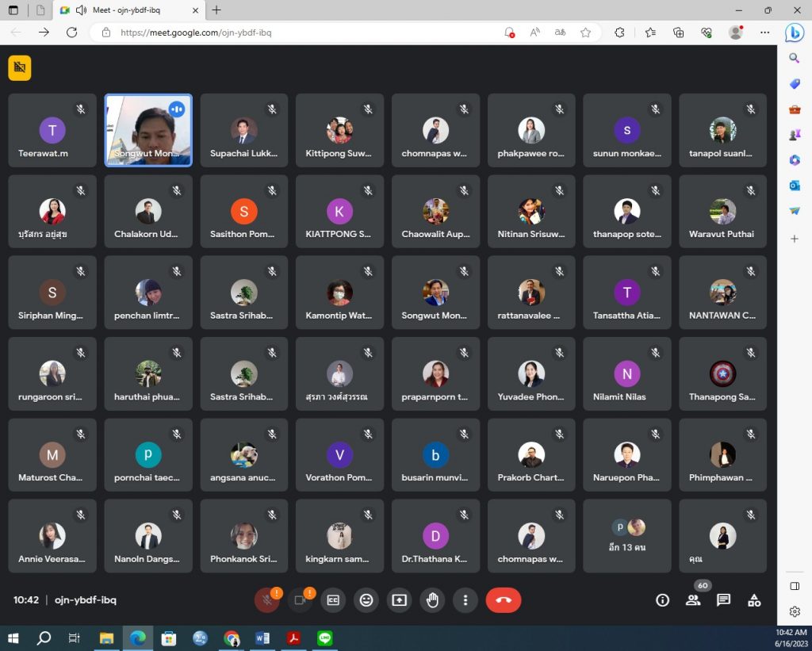Open new browser tab plus button
This screenshot has width=812, height=651.
216,10
